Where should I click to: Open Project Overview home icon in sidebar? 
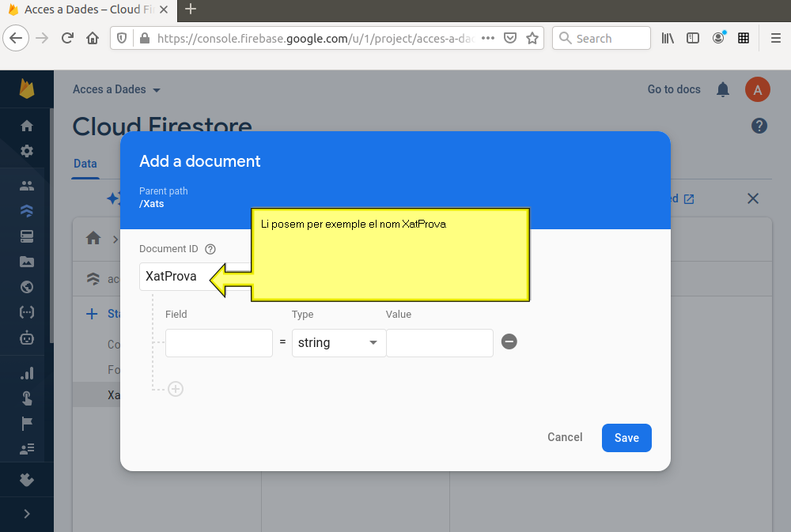pyautogui.click(x=27, y=126)
